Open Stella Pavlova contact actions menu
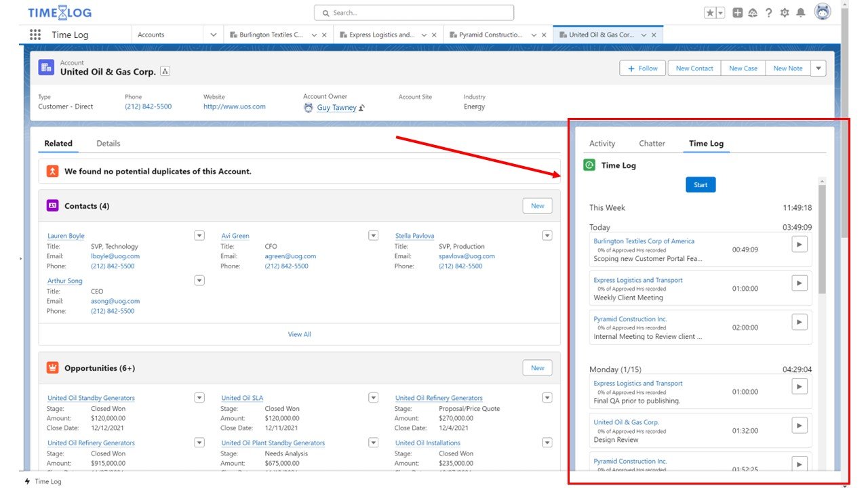This screenshot has width=868, height=488. coord(547,235)
